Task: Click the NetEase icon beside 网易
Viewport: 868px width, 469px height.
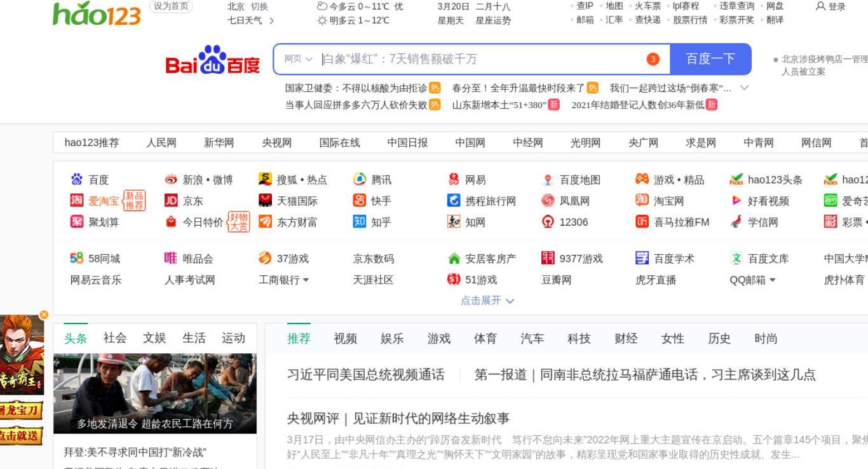Action: [454, 180]
